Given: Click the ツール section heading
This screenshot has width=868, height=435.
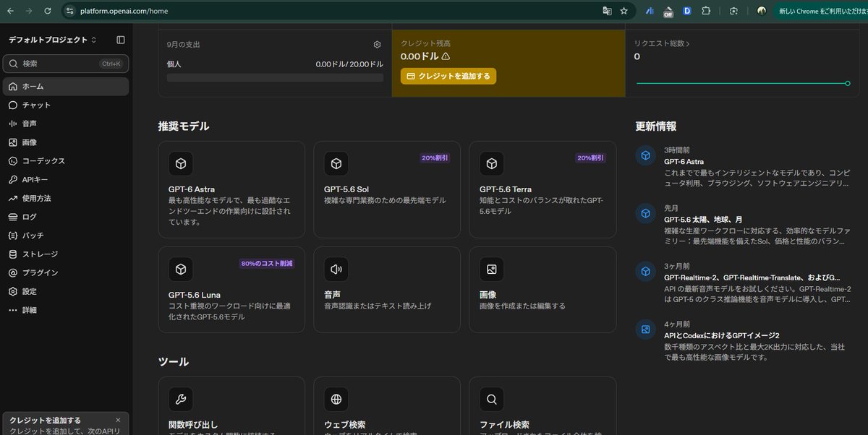Looking at the screenshot, I should coord(174,361).
